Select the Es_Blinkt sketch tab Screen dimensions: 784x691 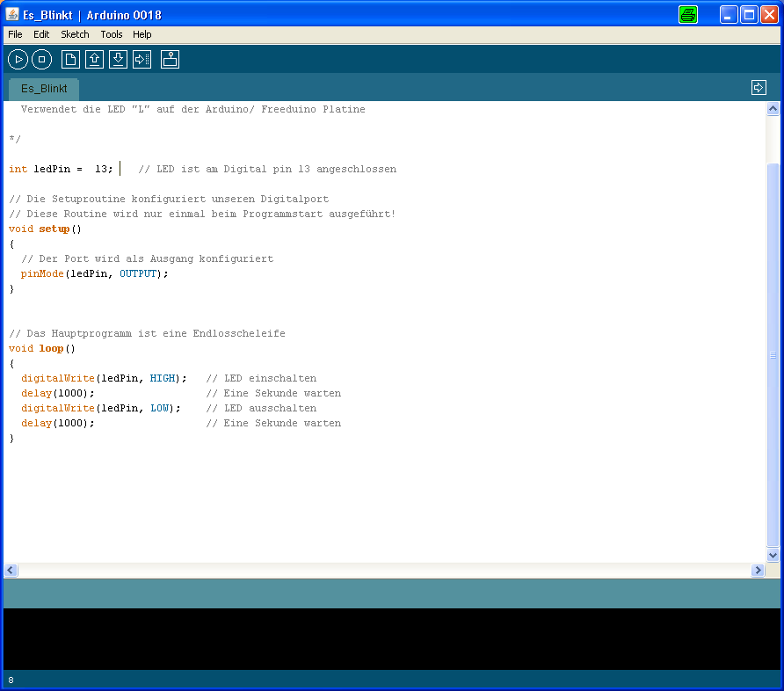pos(44,89)
